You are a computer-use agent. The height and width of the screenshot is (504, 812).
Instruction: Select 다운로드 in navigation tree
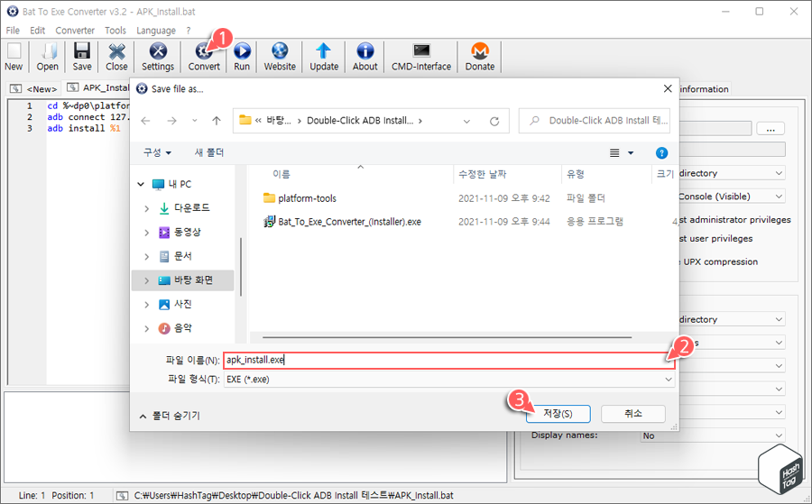click(x=191, y=208)
